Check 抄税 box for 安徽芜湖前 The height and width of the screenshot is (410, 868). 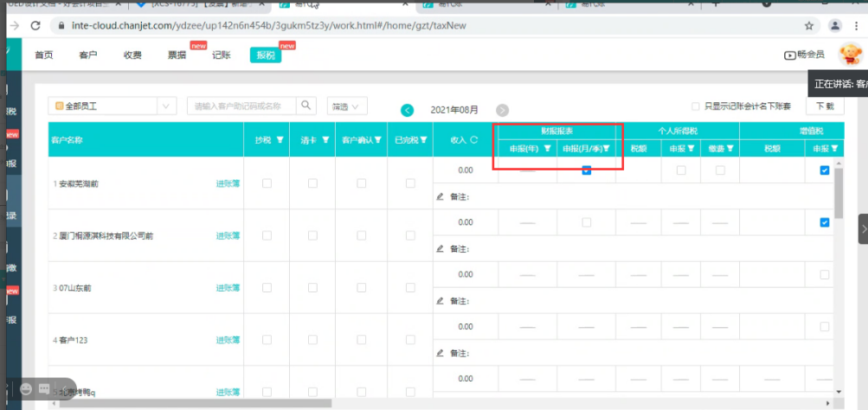[x=267, y=183]
